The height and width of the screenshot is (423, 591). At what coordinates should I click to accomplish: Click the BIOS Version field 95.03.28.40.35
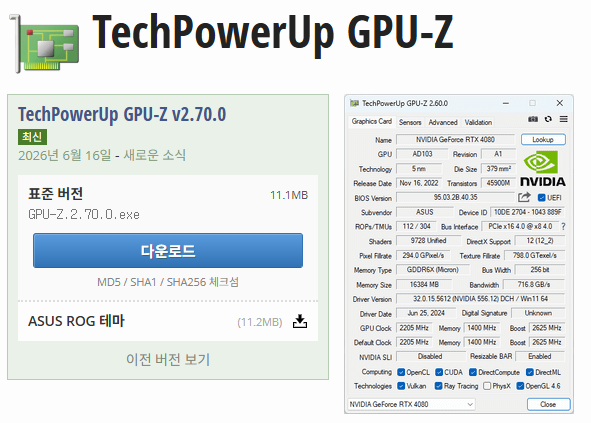pyautogui.click(x=455, y=197)
